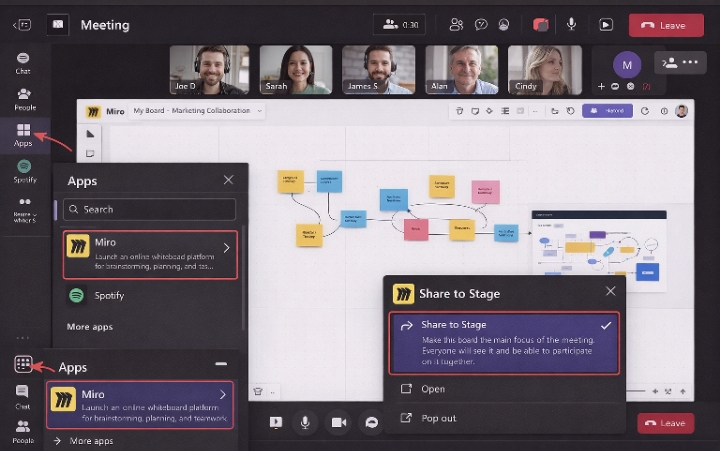Choose Pop out from Share menu

point(439,418)
